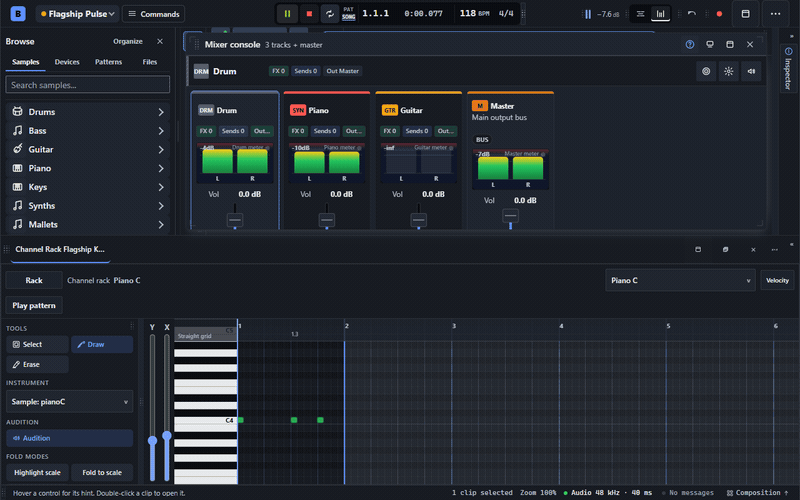Screen dimensions: 800x500
Task: Open the Piano C pattern dropdown
Action: click(x=680, y=280)
